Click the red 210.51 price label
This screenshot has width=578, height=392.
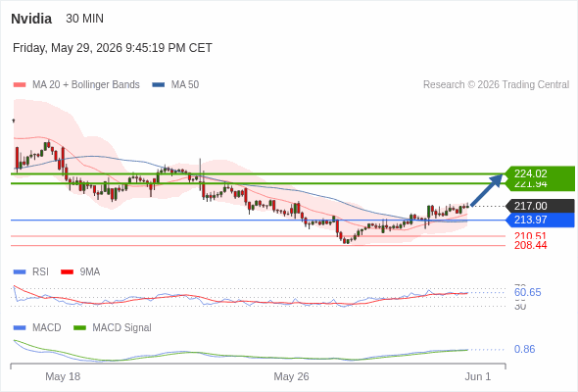(x=530, y=236)
